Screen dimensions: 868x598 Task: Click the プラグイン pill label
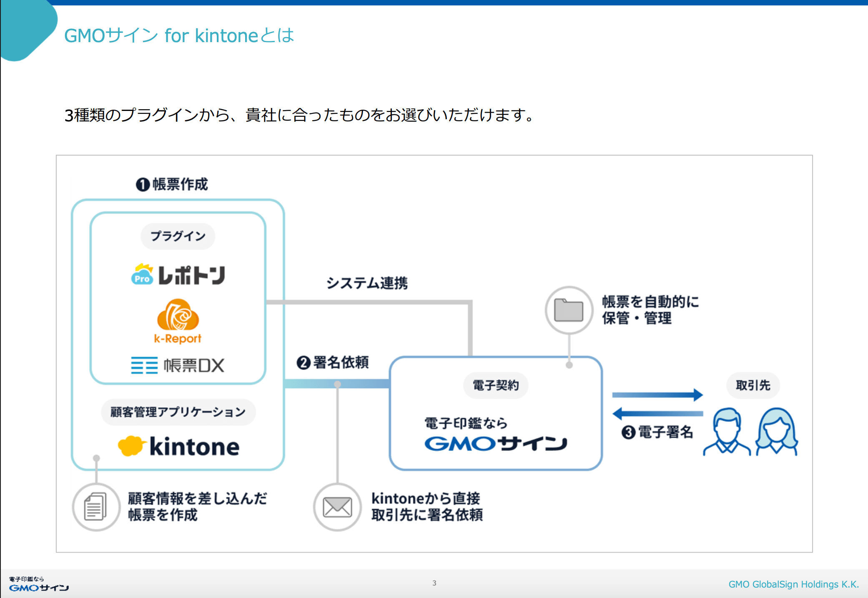click(x=178, y=236)
